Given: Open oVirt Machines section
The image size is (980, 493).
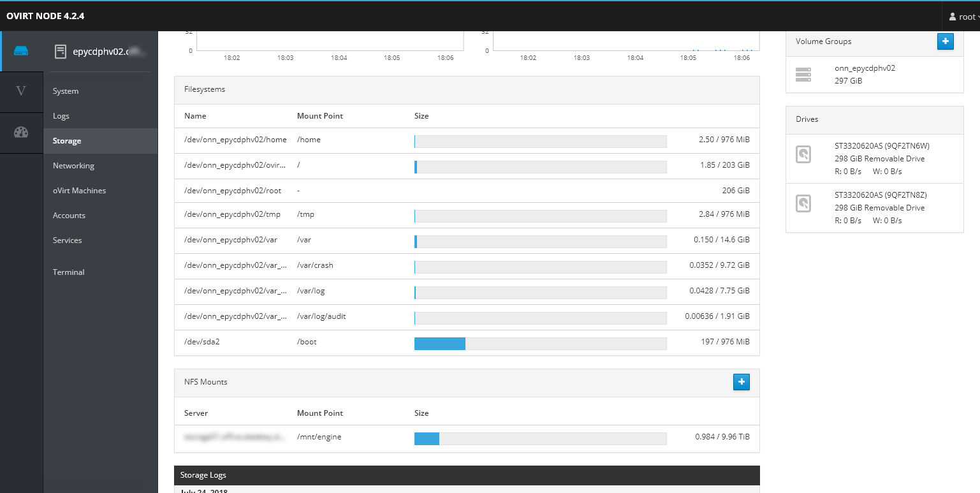Looking at the screenshot, I should tap(79, 191).
